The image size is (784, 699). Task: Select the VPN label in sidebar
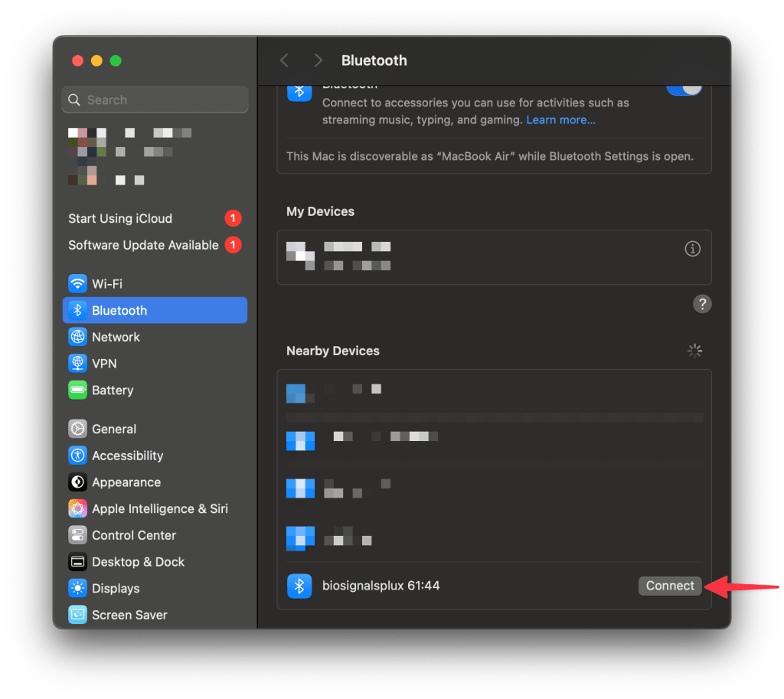104,364
